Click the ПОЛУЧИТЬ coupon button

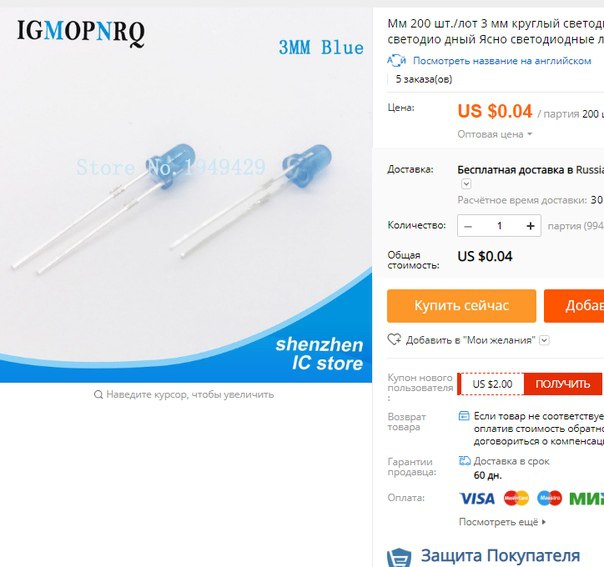[x=563, y=384]
